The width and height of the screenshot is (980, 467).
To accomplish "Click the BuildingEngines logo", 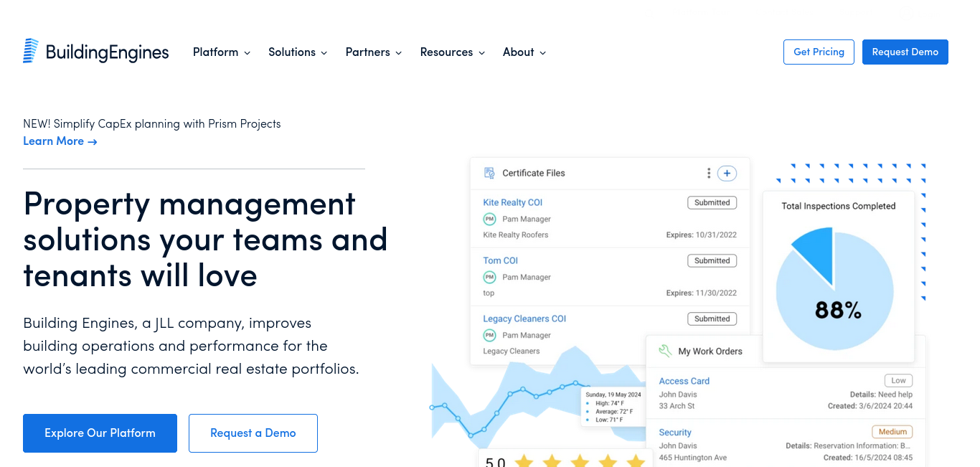I will pos(96,52).
